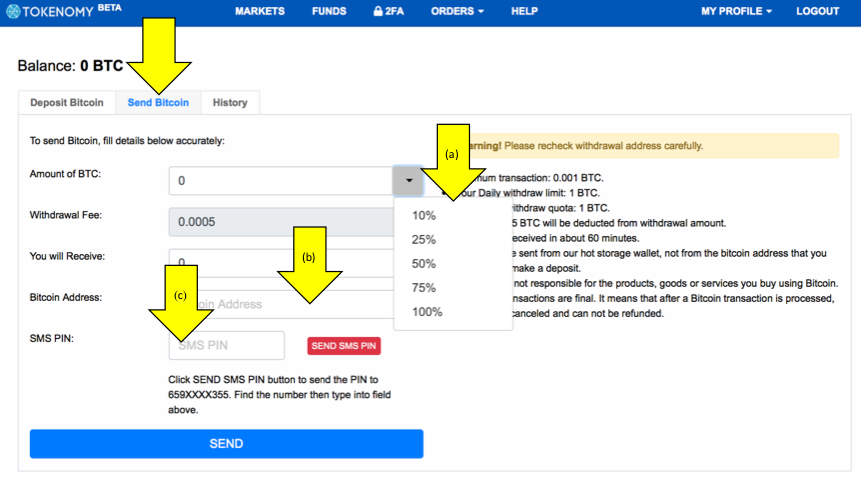Open the FUNDS page

[329, 11]
